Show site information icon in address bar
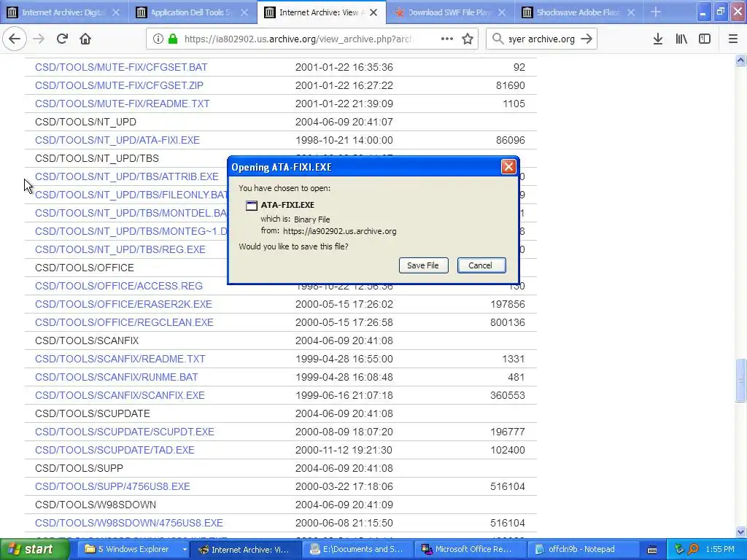Image resolution: width=747 pixels, height=560 pixels. pos(158,39)
